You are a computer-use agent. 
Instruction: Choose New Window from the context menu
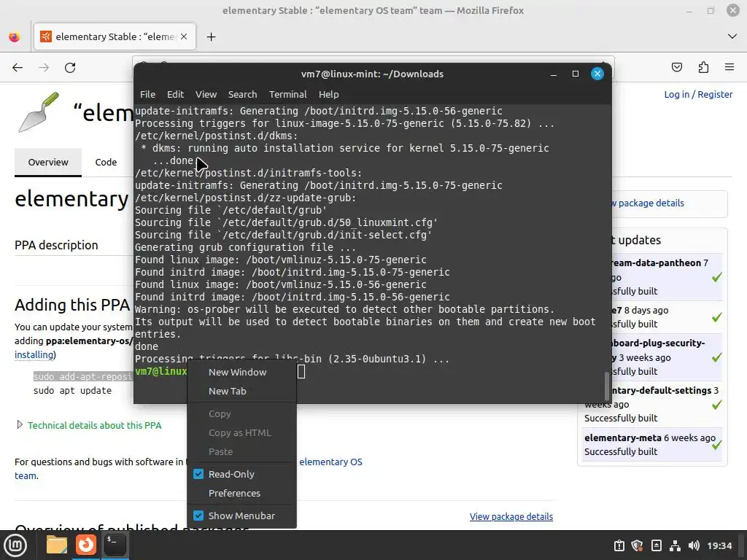pos(241,372)
